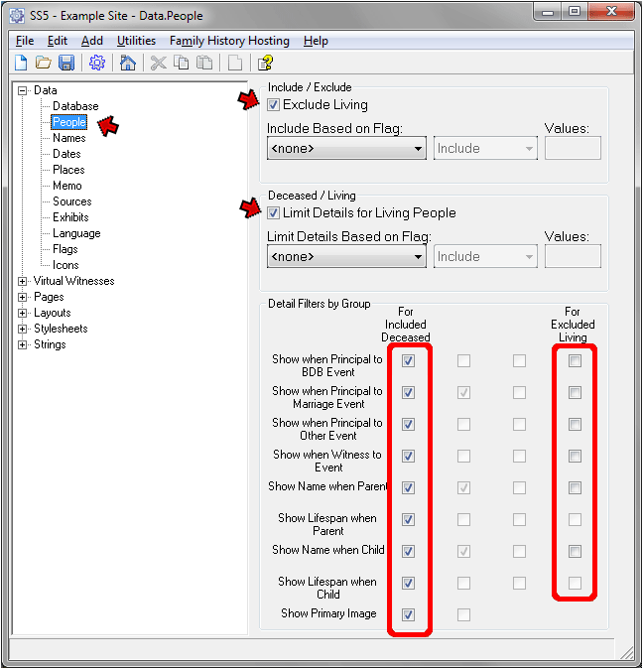Viewport: 644px width, 669px height.
Task: Click the Include section Values input field
Action: (573, 149)
